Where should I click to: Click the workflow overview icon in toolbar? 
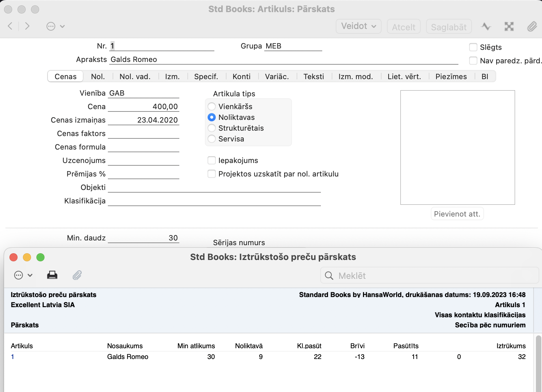pyautogui.click(x=509, y=26)
